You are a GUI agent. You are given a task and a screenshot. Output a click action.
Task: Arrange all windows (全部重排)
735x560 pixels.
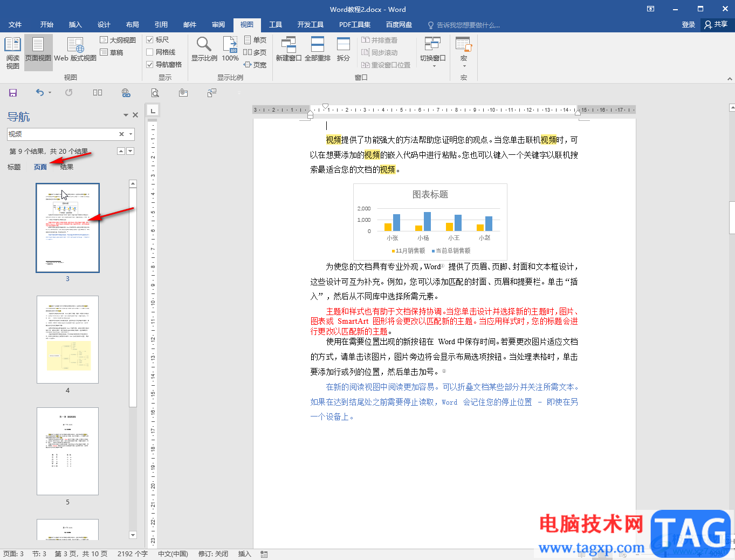click(x=318, y=49)
